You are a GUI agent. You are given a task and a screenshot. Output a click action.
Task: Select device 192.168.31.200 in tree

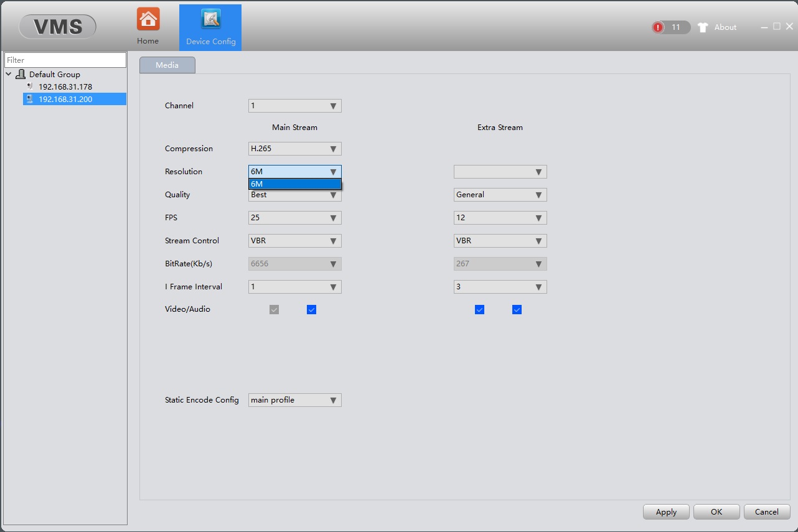tap(65, 100)
